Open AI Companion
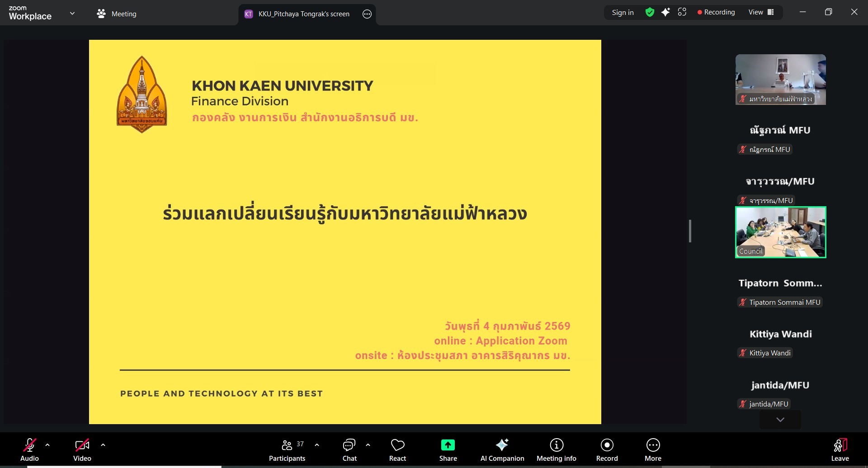Viewport: 868px width, 468px height. pyautogui.click(x=502, y=450)
